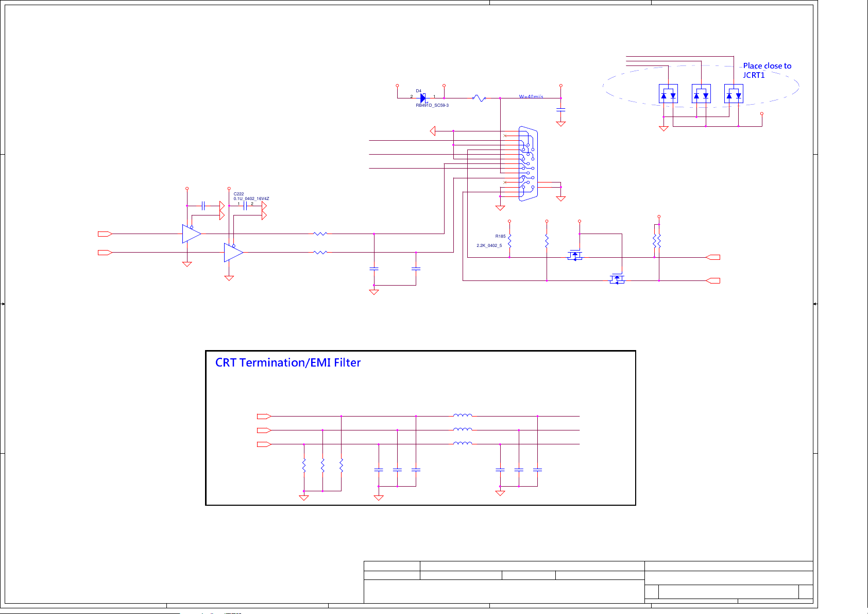Image resolution: width=868 pixels, height=614 pixels.
Task: Select the pair of pull-up resistors at right
Action: 657,241
